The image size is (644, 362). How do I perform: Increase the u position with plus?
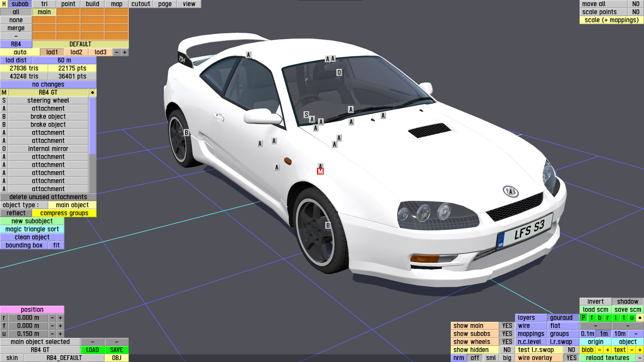click(x=60, y=334)
